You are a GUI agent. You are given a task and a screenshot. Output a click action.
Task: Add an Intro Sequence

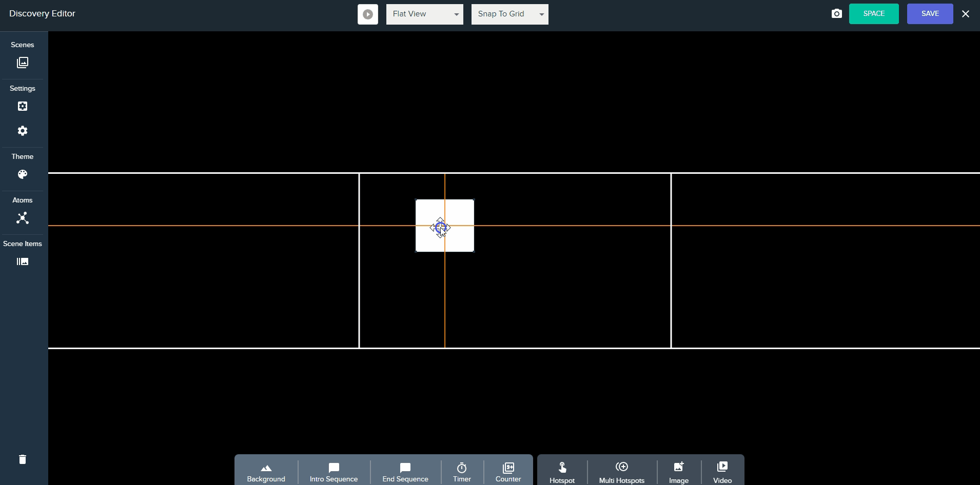(334, 472)
